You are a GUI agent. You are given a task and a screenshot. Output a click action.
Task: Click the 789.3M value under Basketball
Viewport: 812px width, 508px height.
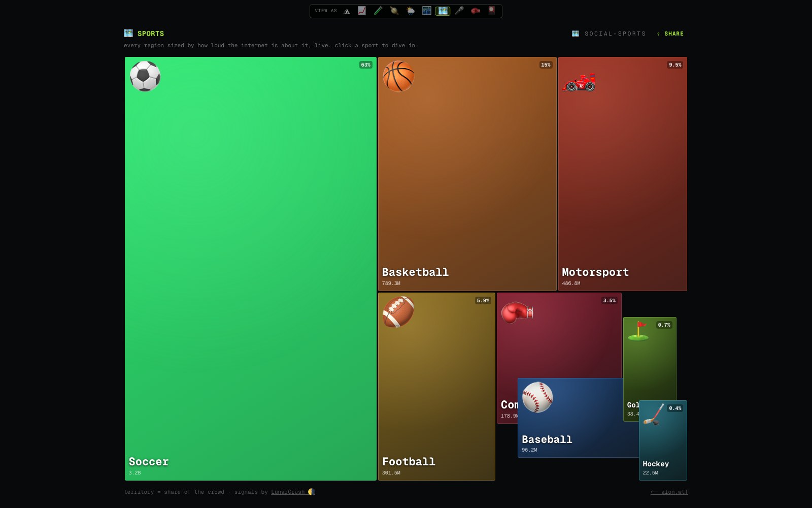[391, 283]
